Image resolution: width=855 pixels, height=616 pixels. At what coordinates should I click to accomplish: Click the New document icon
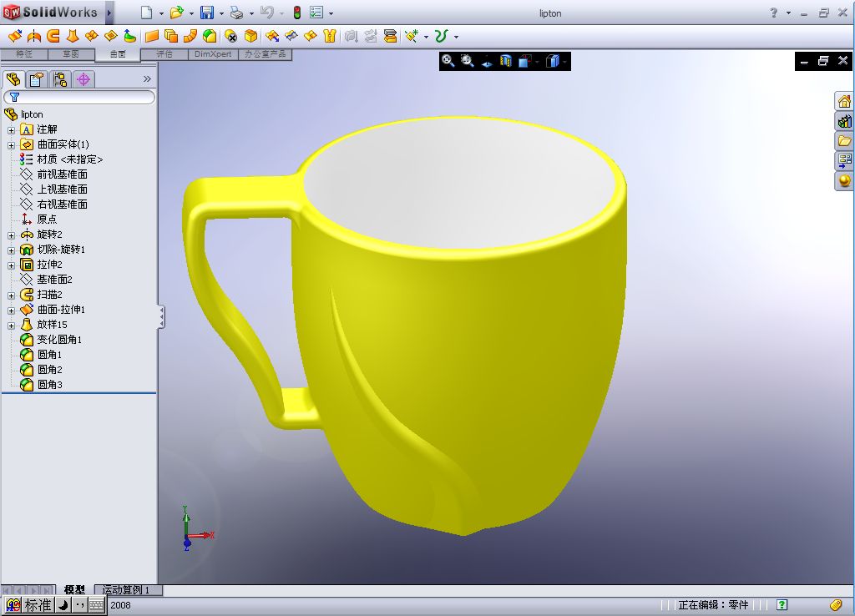click(x=146, y=13)
